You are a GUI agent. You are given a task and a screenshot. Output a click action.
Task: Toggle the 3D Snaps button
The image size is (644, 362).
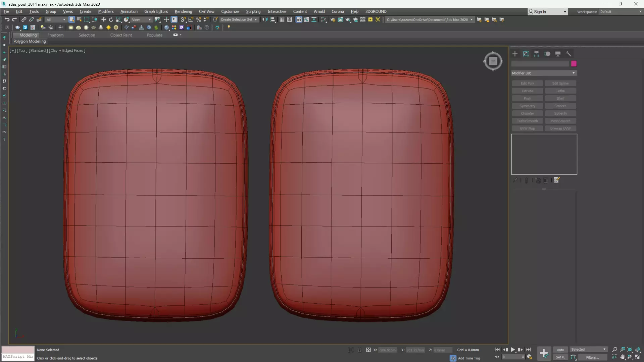point(183,19)
